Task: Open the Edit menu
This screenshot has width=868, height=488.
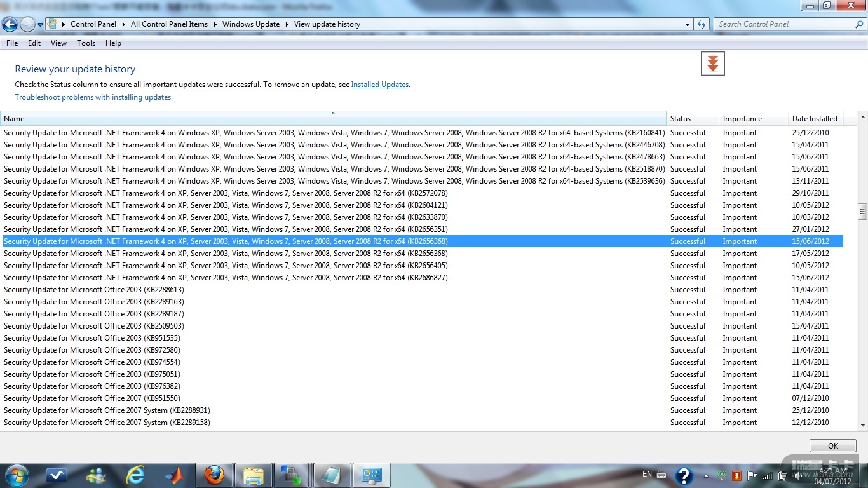Action: [x=34, y=43]
